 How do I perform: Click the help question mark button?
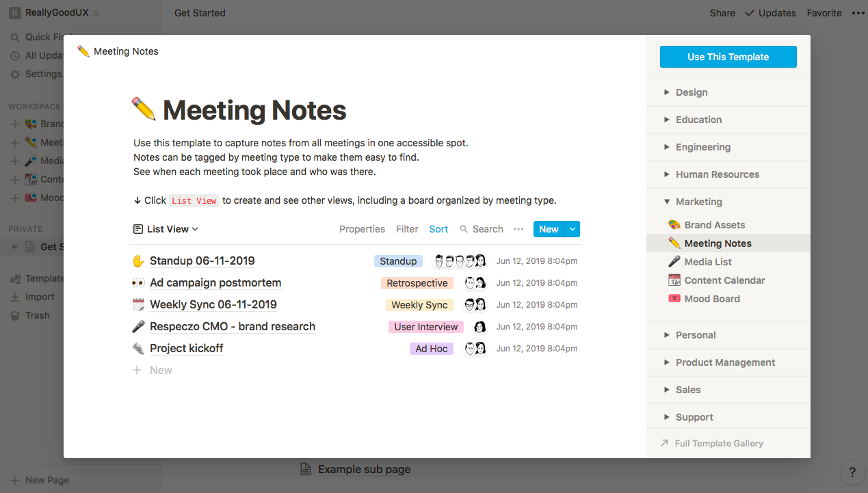point(852,472)
